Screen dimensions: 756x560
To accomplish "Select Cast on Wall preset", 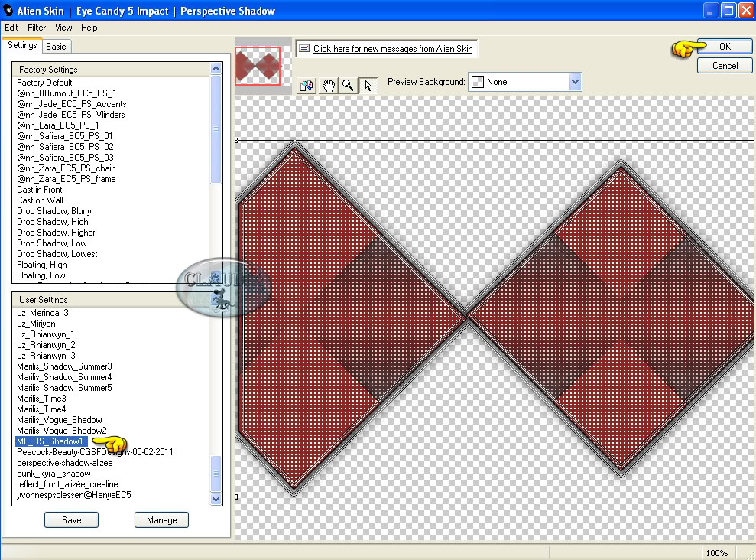I will 40,200.
